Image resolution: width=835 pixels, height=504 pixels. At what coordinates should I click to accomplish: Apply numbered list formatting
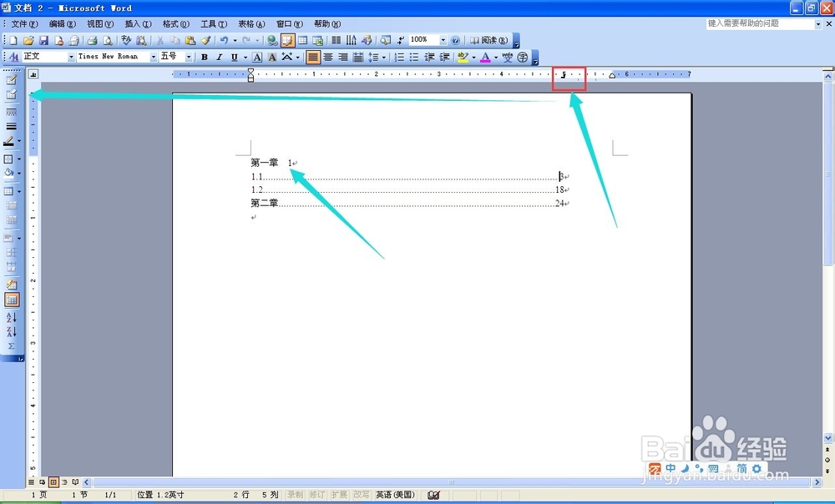[x=399, y=57]
